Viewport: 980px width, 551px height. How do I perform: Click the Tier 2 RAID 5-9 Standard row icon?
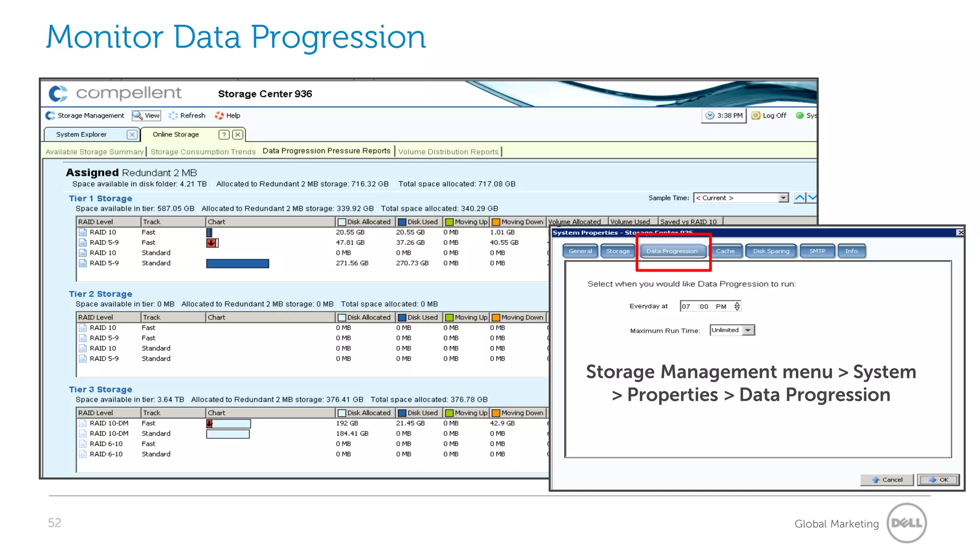click(82, 359)
